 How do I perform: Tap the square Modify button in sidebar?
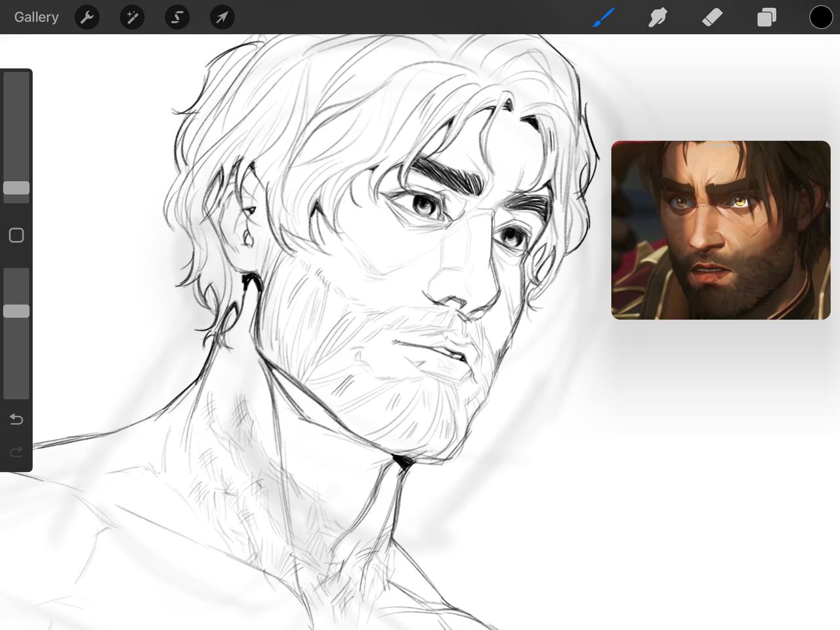pos(16,236)
